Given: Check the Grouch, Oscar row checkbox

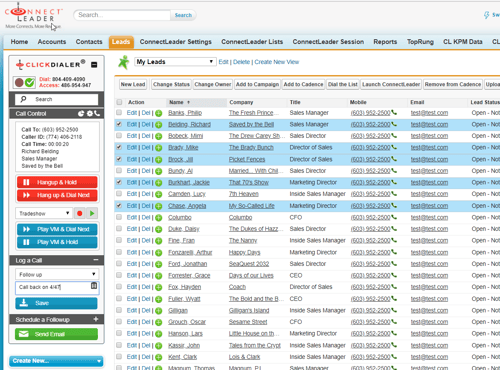Looking at the screenshot, I should pos(119,322).
